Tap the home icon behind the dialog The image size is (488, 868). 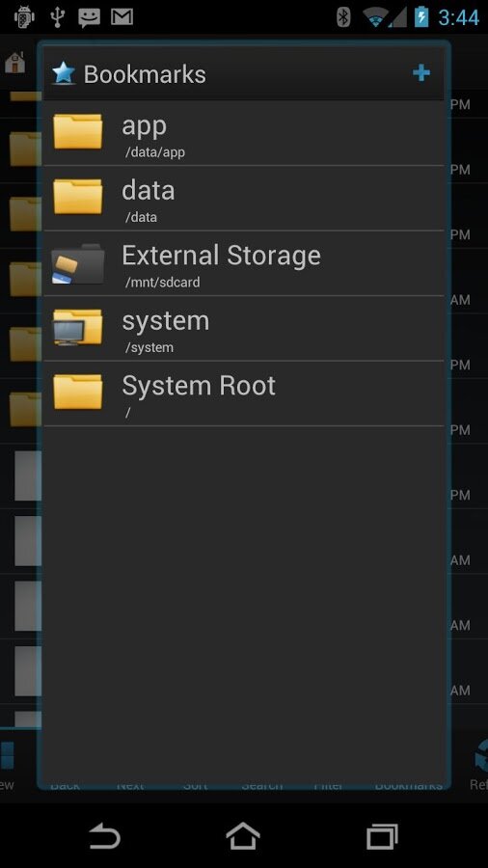pos(14,63)
